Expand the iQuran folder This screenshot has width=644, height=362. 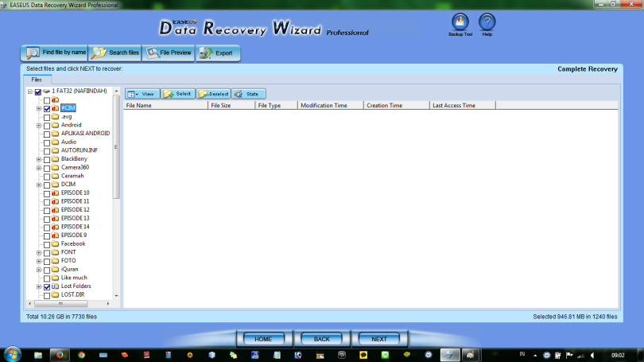point(39,270)
